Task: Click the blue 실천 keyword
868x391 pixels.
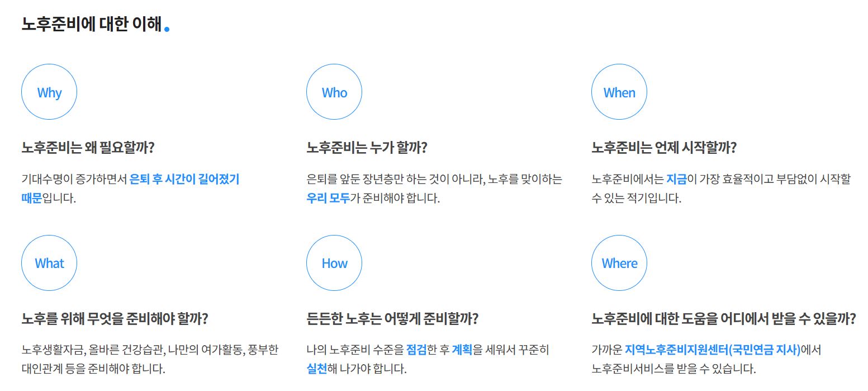Action: [x=316, y=369]
